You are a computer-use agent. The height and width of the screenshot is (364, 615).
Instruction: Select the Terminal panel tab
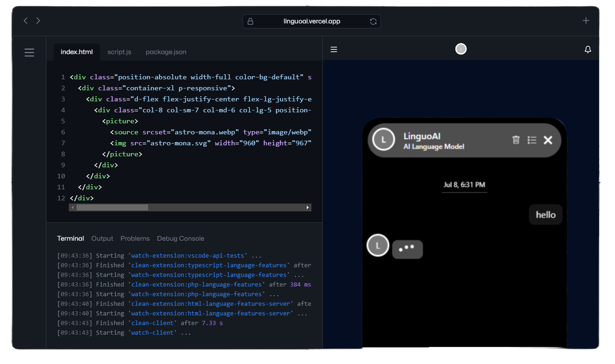(71, 238)
